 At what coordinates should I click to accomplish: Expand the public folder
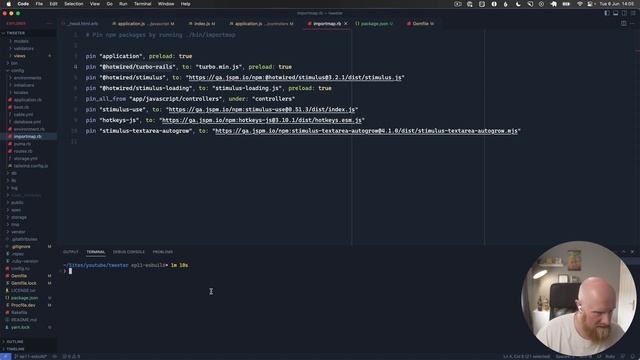(17, 202)
